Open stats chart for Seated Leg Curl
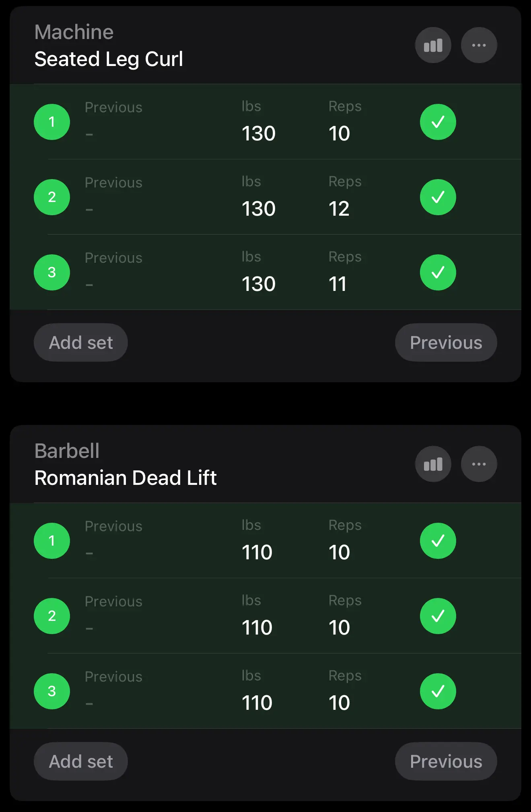 pos(433,45)
